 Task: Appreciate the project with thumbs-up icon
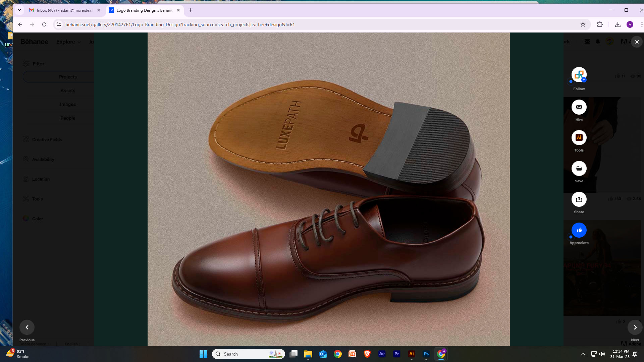[x=579, y=230]
